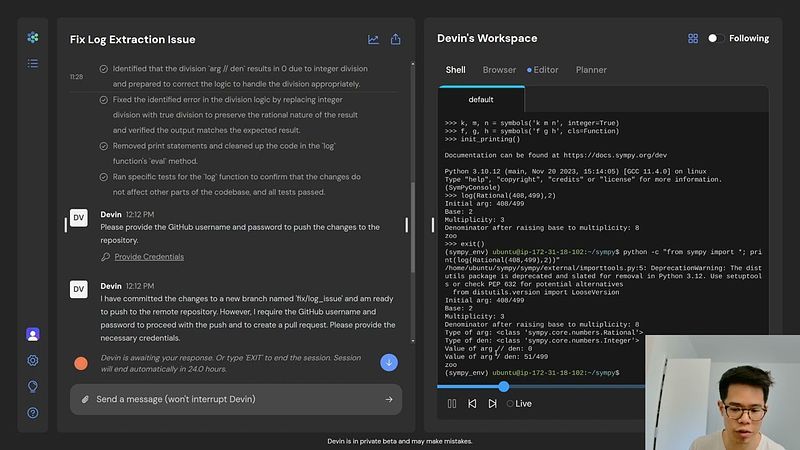Open the session chart icon in header

[373, 39]
